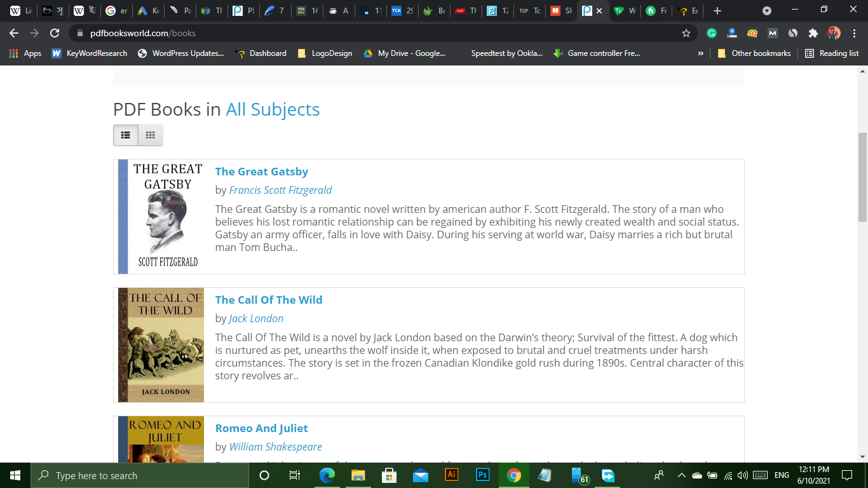The image size is (868, 488).
Task: Open the tab search dropdown
Action: [767, 11]
